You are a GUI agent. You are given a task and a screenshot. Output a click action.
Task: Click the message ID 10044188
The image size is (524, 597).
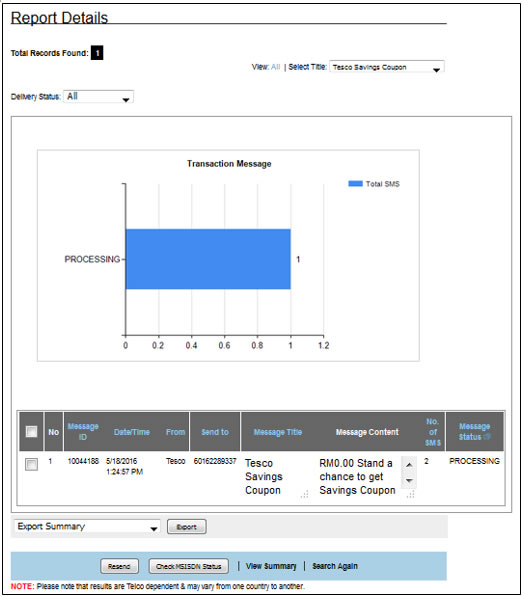click(83, 461)
